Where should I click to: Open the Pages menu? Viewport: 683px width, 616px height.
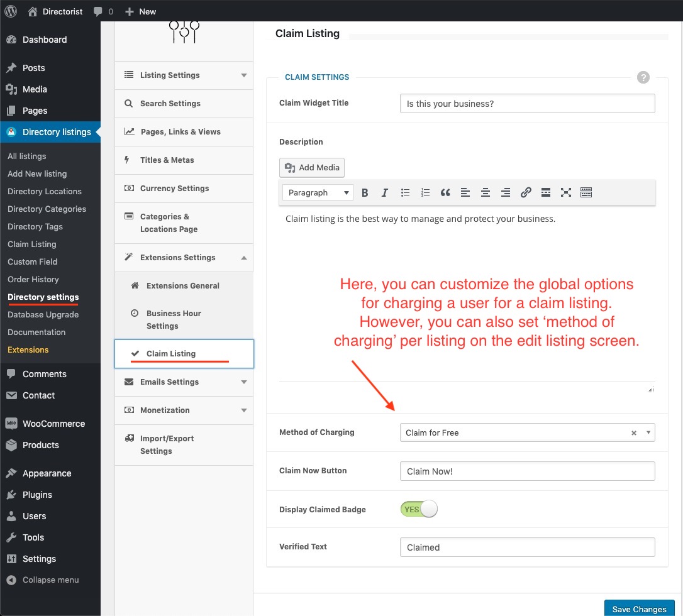click(50, 111)
